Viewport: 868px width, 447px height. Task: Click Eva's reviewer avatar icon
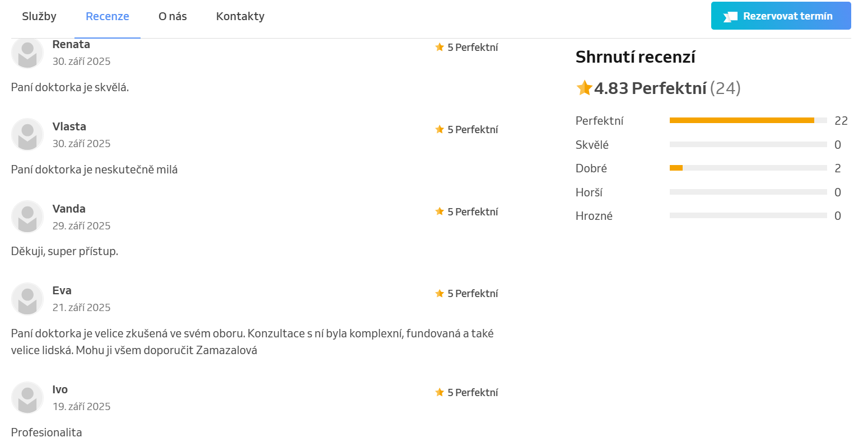[27, 299]
